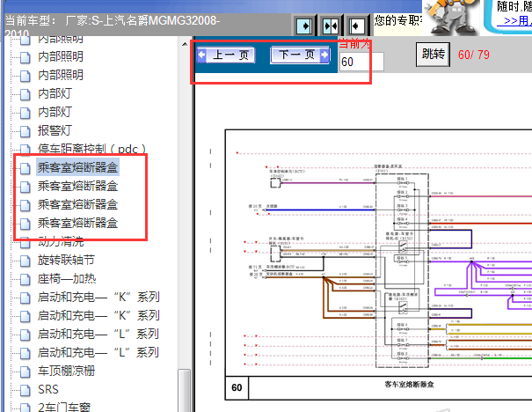Click document icon beside 报警灯
The height and width of the screenshot is (412, 532).
26,131
